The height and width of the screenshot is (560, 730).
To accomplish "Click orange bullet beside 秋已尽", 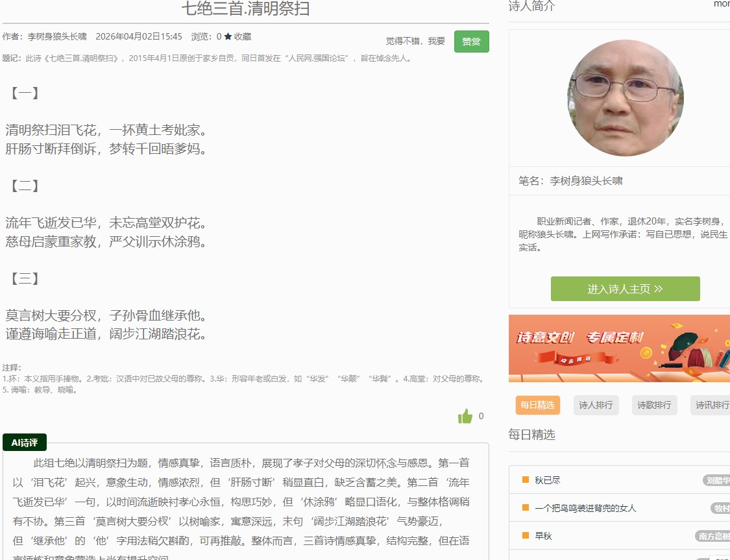I will tap(526, 480).
